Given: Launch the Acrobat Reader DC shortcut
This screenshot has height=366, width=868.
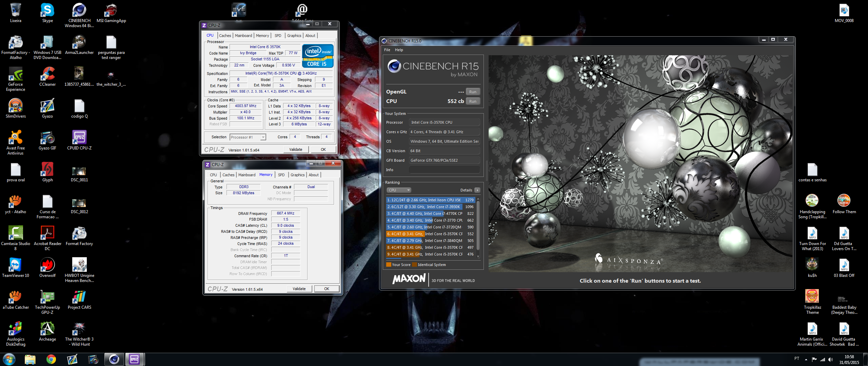Looking at the screenshot, I should pos(47,238).
